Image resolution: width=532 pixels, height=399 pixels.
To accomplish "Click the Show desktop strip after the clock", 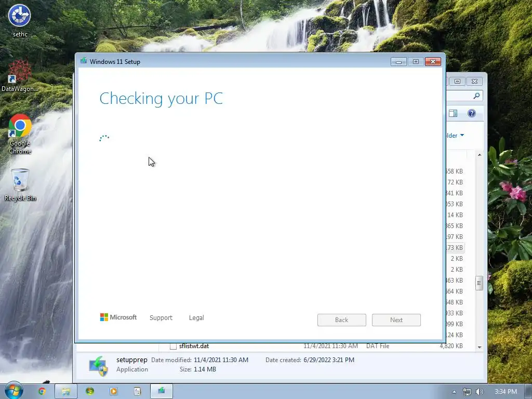I will pyautogui.click(x=528, y=392).
